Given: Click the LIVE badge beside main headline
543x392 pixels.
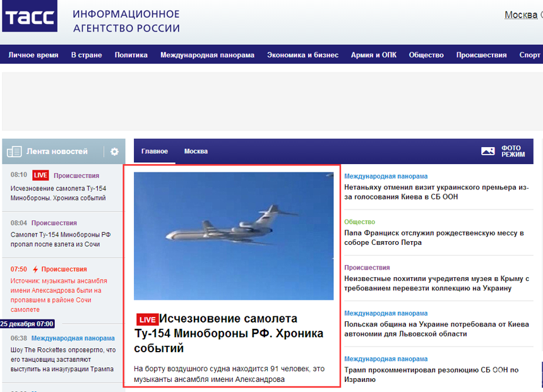Looking at the screenshot, I should (147, 319).
